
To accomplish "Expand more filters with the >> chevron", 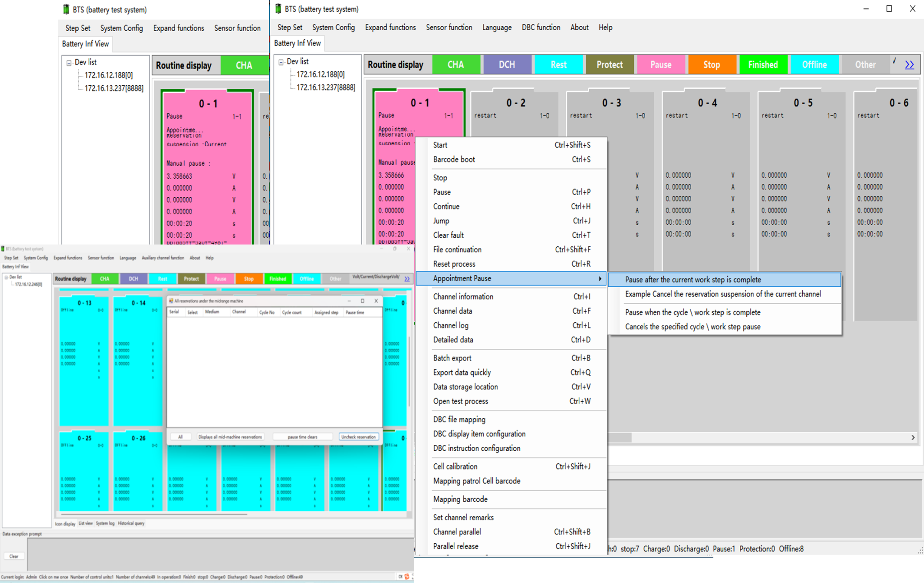I will tap(910, 64).
